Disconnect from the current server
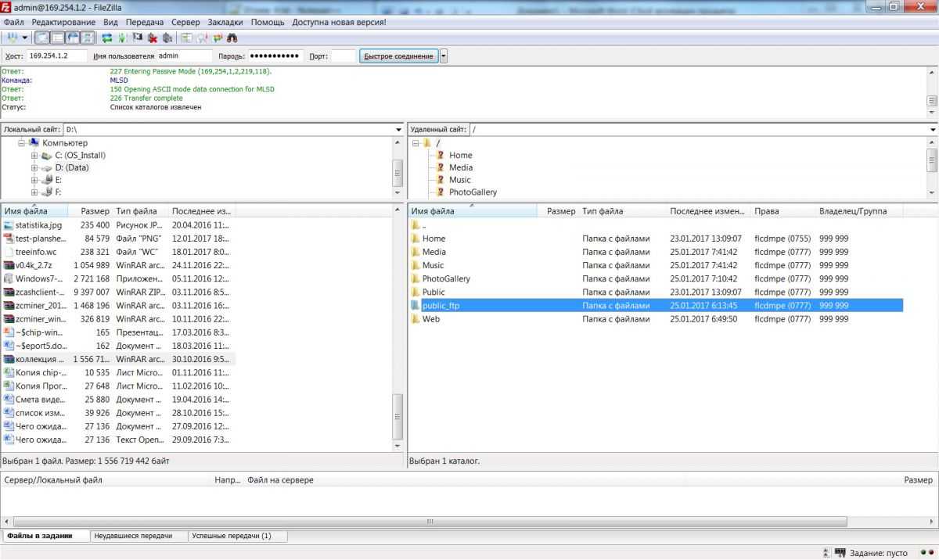This screenshot has height=560, width=939. coord(153,38)
